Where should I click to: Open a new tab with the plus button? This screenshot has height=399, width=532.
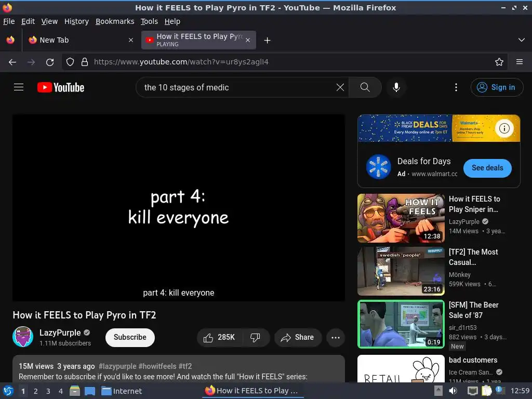coord(268,41)
